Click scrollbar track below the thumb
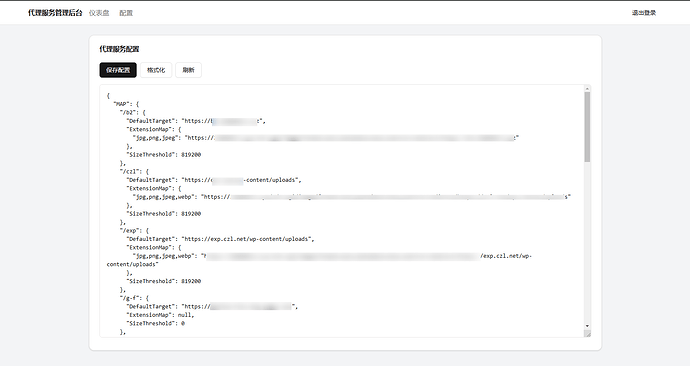This screenshot has height=366, width=690. coord(587,242)
